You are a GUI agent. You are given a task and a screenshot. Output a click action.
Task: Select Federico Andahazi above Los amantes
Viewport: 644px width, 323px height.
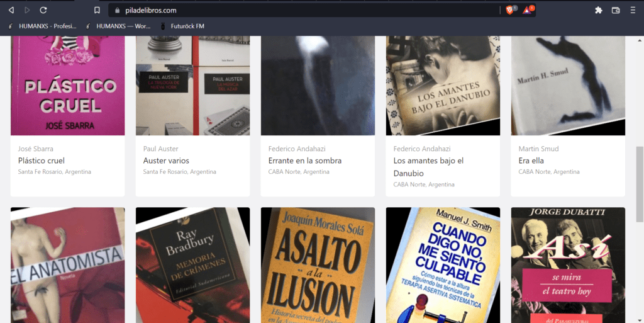tap(422, 149)
